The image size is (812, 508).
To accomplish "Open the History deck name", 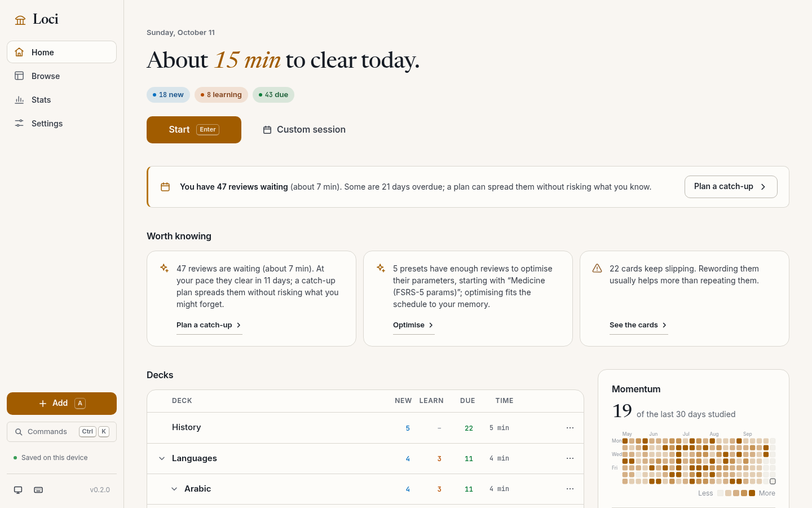I will 187,427.
